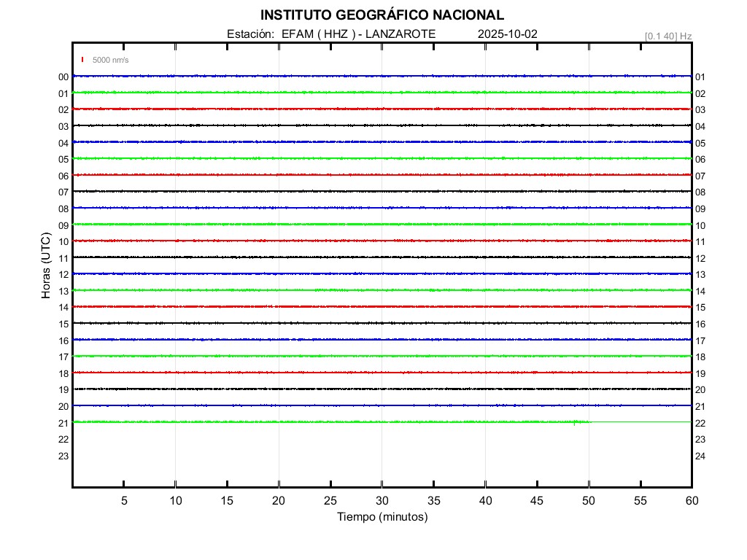
Task: Click the 15 minute tick label
Action: tap(227, 500)
